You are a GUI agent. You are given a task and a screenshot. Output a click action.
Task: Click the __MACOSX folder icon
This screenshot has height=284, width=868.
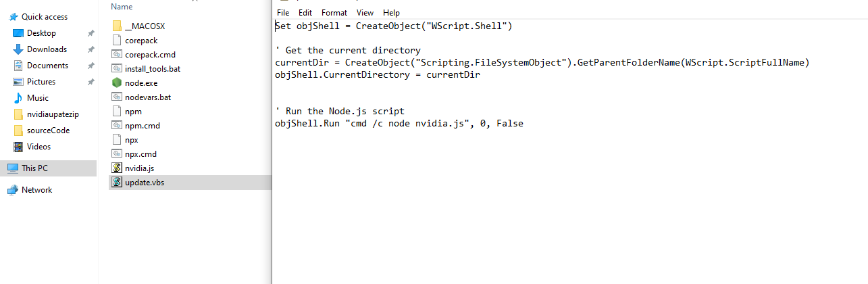pos(116,26)
